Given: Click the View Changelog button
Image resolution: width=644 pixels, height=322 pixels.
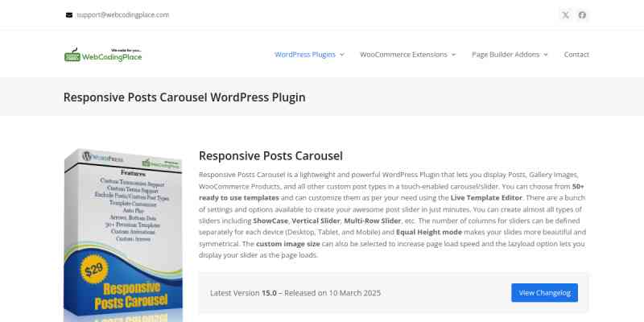Looking at the screenshot, I should [x=545, y=293].
